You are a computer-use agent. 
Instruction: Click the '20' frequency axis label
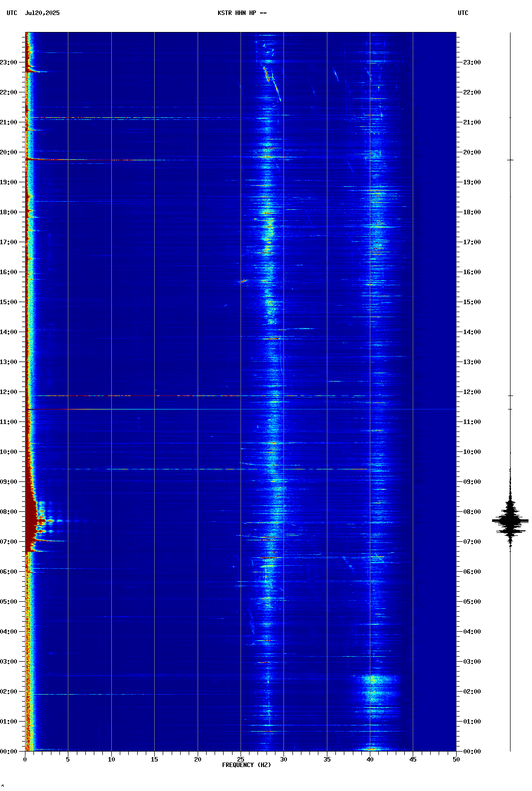[198, 760]
